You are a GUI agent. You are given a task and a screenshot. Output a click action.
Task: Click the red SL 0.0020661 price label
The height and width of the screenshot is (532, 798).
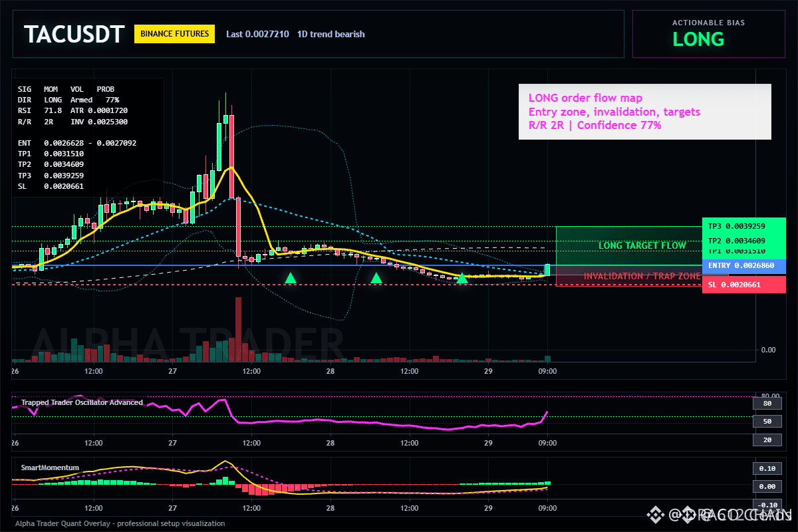pyautogui.click(x=744, y=285)
